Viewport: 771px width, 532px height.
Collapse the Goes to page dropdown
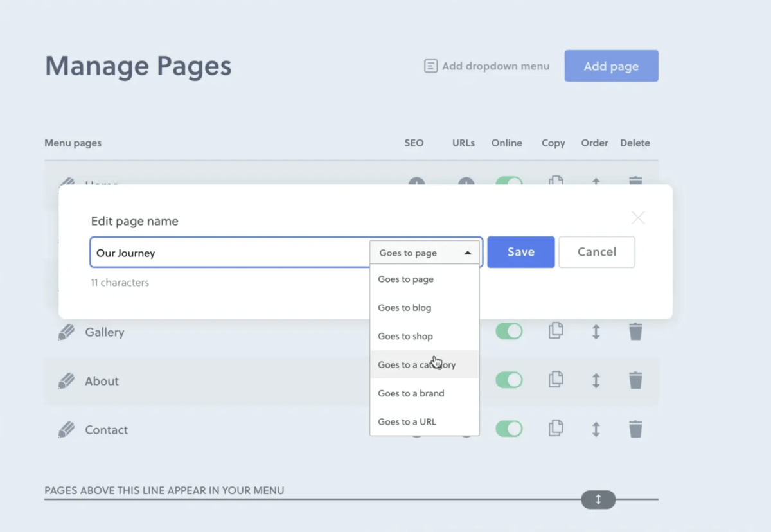[x=425, y=253]
